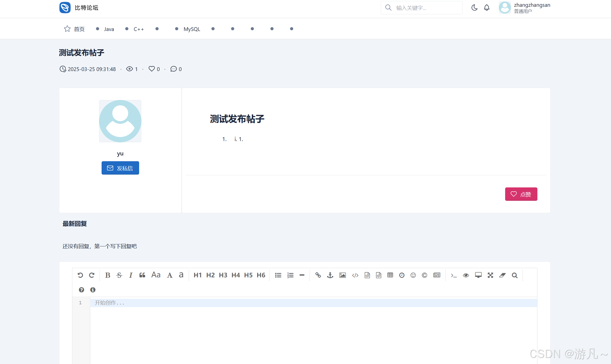This screenshot has height=364, width=611.
Task: Insert a link with the chain icon
Action: (x=318, y=275)
